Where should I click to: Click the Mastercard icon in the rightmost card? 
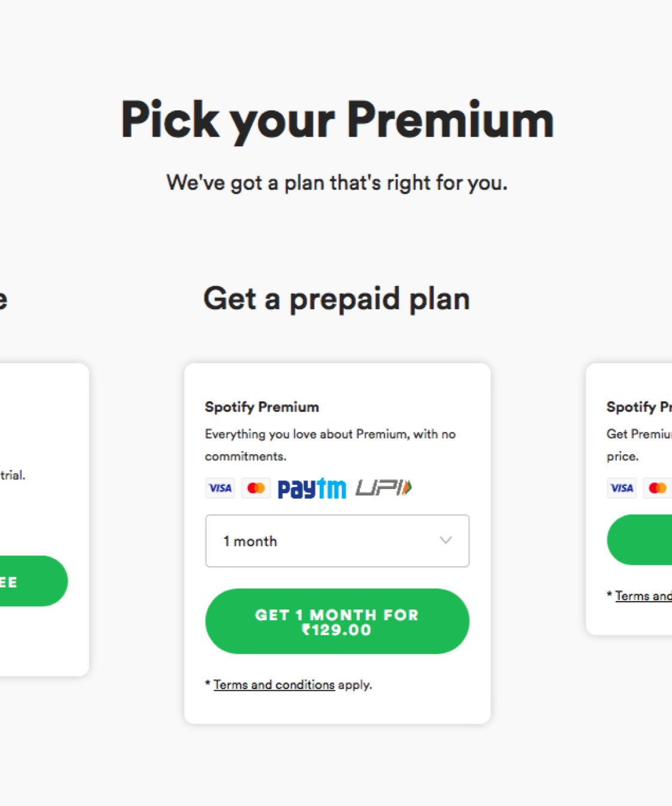click(x=657, y=488)
